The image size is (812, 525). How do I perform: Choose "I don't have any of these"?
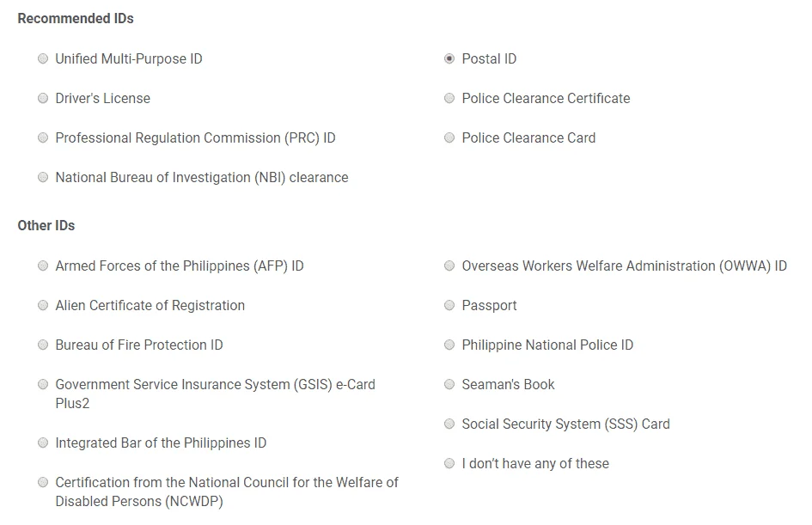[449, 463]
